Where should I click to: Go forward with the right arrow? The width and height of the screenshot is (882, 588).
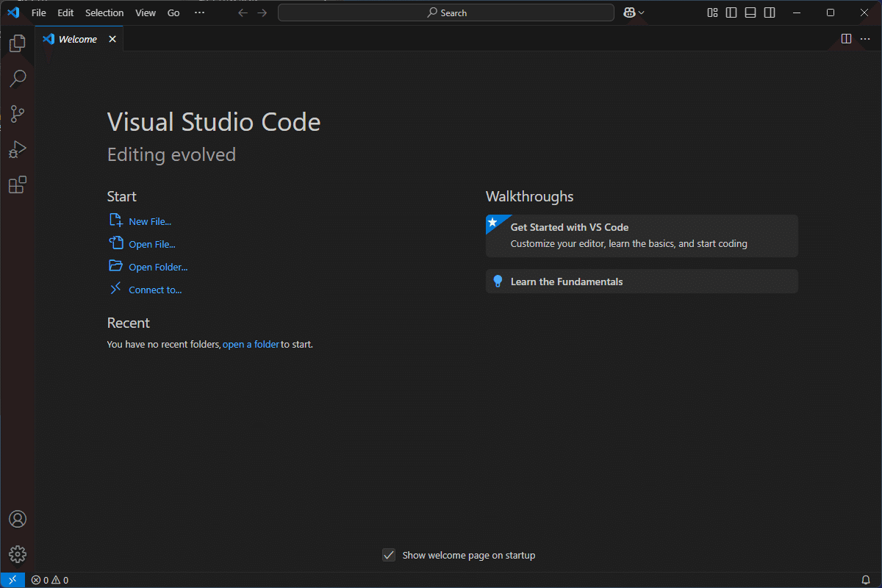[x=262, y=12]
